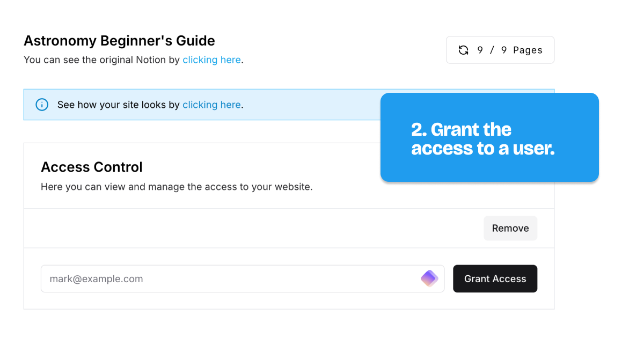Click the info circle icon in blue banner
Viewport: 644px width, 338px height.
42,105
